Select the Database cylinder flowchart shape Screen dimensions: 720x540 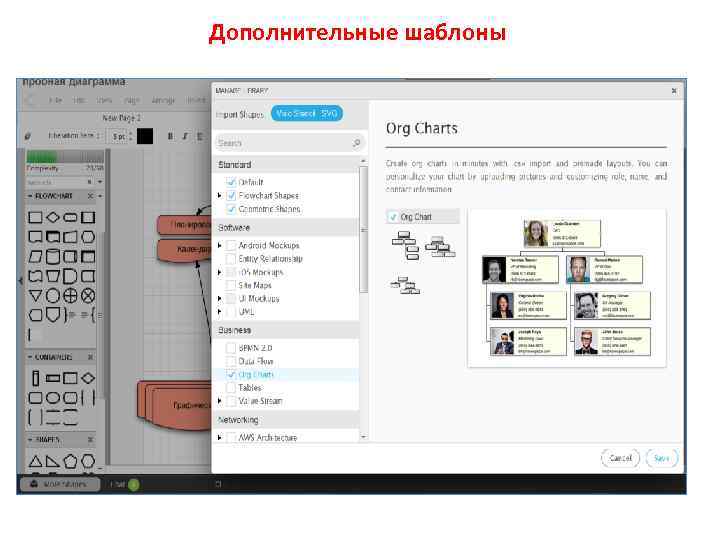[x=53, y=256]
